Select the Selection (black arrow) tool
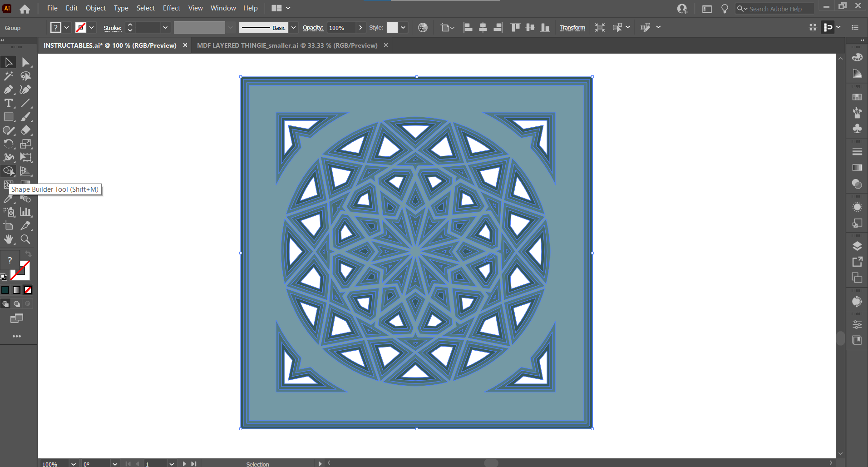 click(9, 62)
